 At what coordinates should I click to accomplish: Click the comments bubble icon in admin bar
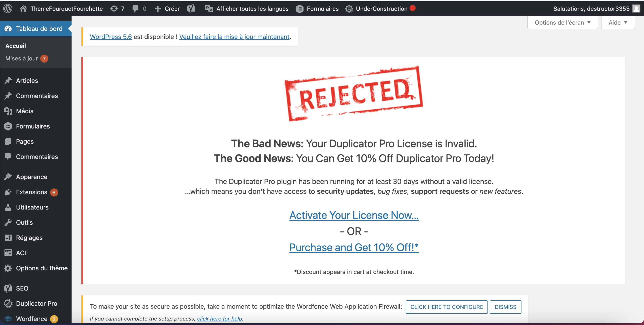[135, 9]
